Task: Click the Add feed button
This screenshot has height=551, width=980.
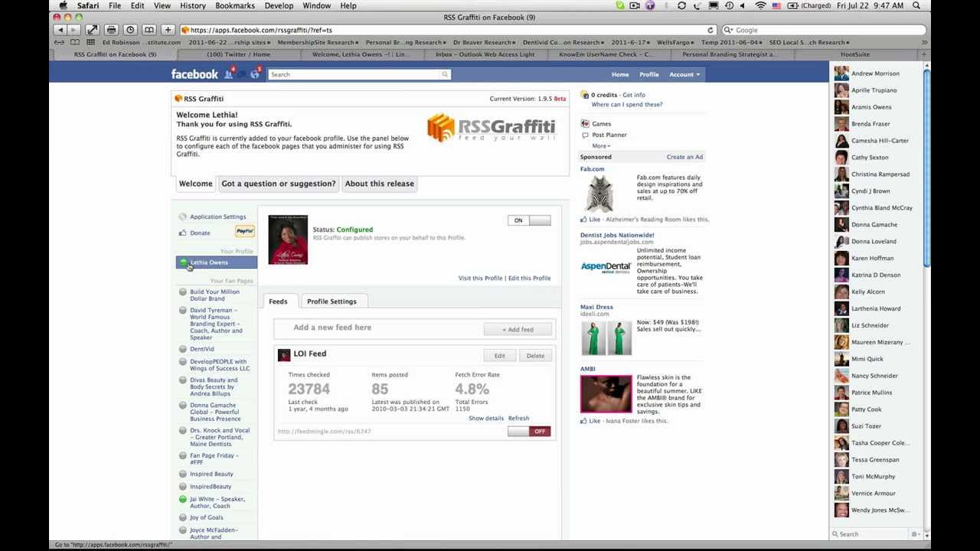Action: pos(518,330)
